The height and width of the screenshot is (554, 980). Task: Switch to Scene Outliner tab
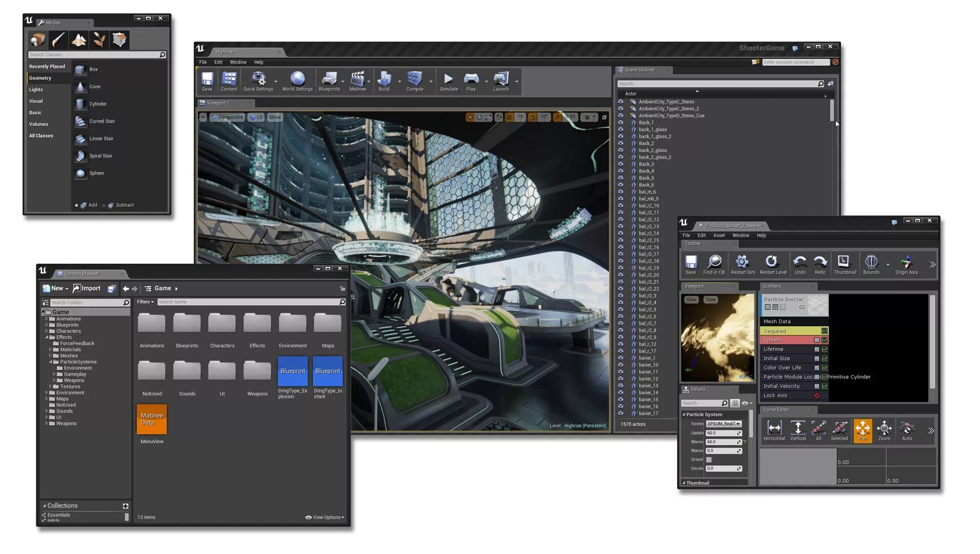coord(644,70)
